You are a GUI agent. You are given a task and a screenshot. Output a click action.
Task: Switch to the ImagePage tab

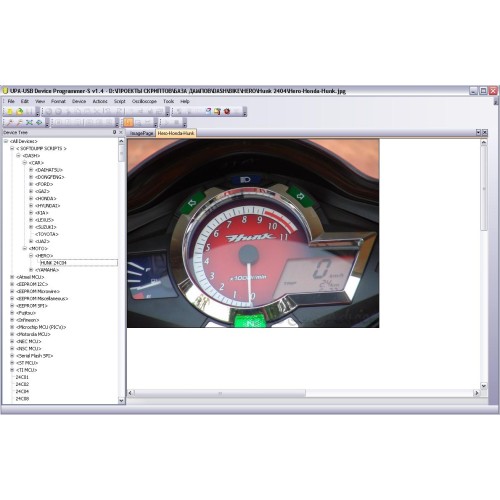[141, 133]
